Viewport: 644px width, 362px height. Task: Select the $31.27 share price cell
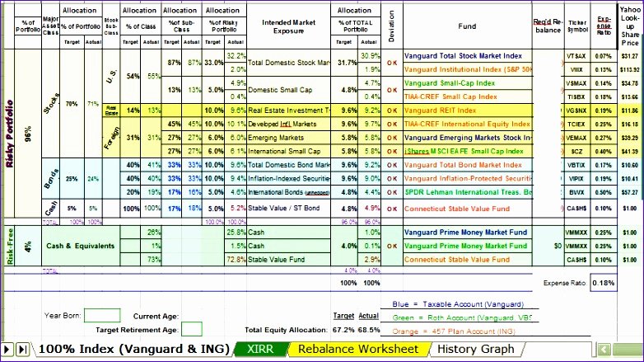pos(630,56)
